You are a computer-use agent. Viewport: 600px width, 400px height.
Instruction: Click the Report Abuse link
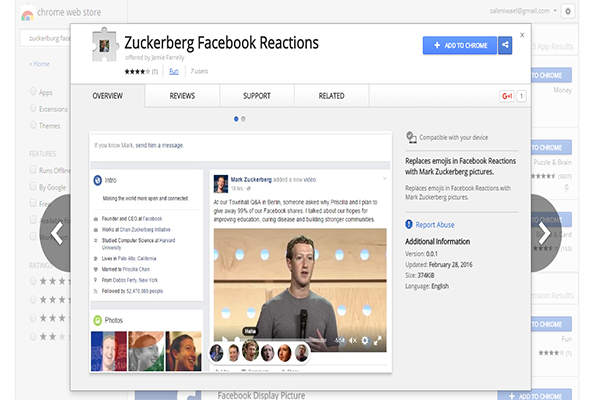pos(435,225)
